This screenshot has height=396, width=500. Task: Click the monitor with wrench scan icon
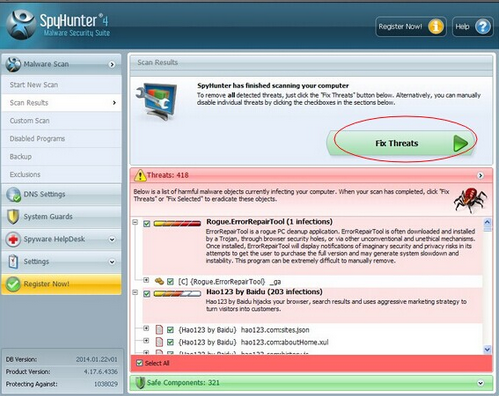pyautogui.click(x=157, y=101)
